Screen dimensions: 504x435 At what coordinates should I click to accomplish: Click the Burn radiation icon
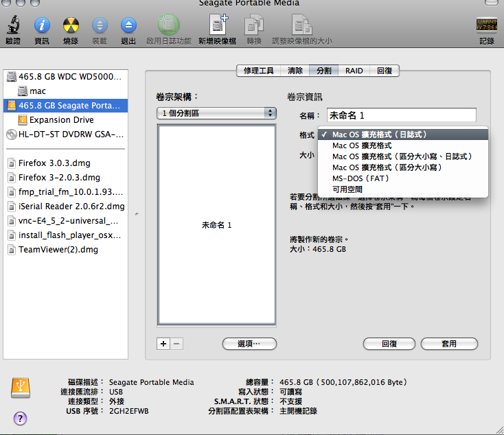tap(71, 25)
